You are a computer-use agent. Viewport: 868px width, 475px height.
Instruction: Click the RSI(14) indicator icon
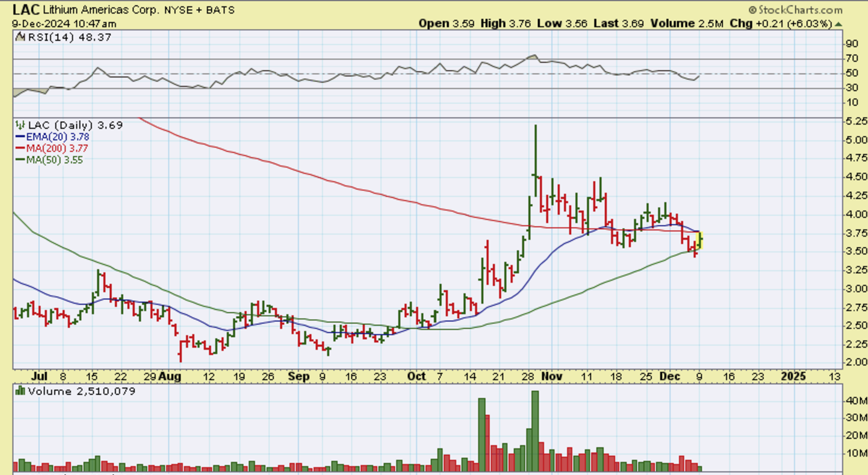[x=20, y=37]
